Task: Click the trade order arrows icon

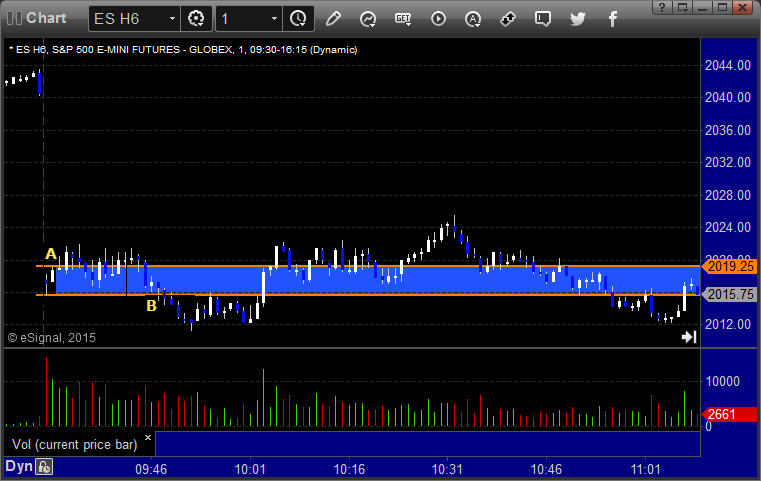Action: [508, 19]
